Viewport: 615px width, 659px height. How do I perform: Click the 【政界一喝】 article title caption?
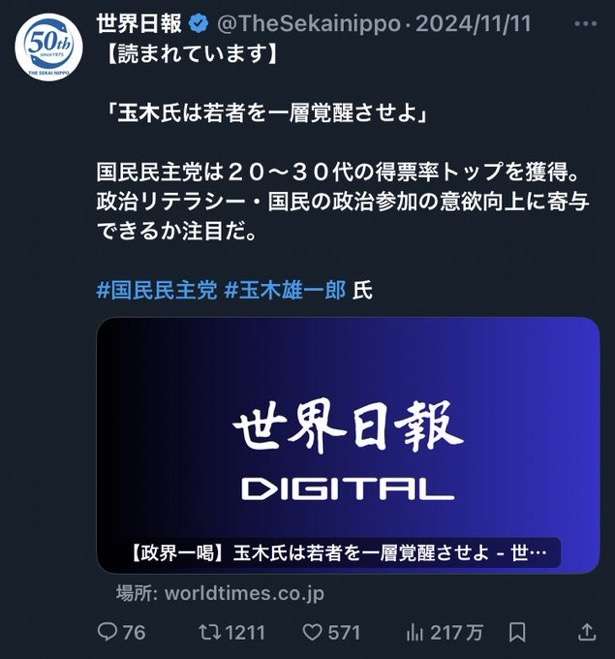click(338, 553)
